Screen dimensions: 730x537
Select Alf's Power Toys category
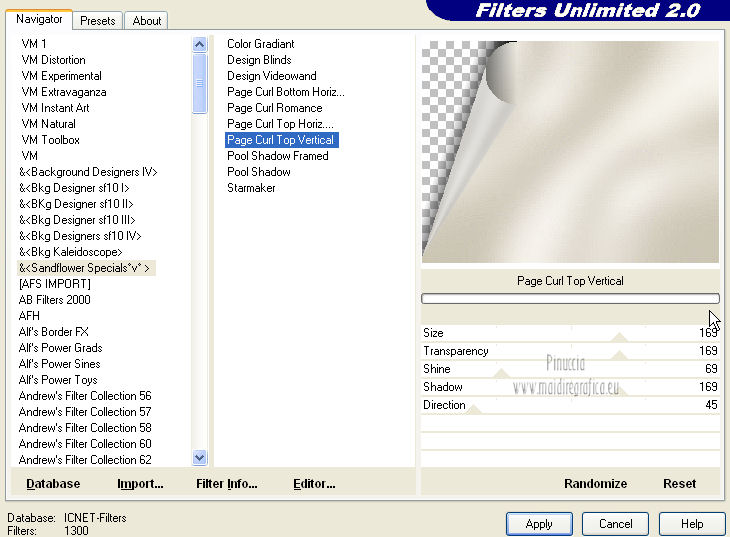tap(58, 380)
